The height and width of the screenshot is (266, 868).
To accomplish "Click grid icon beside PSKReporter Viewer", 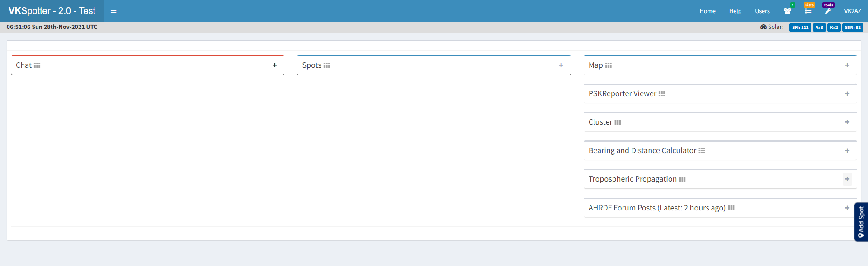I will click(x=662, y=94).
